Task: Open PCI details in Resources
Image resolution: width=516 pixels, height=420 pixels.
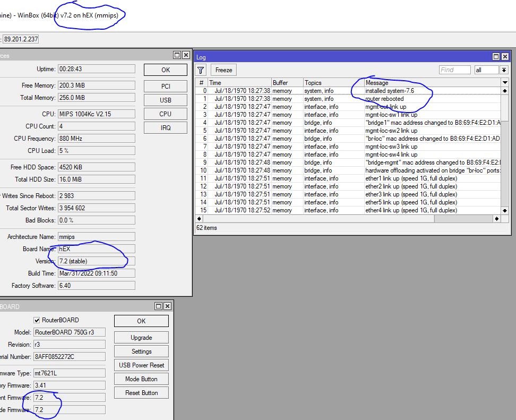Action: 166,86
